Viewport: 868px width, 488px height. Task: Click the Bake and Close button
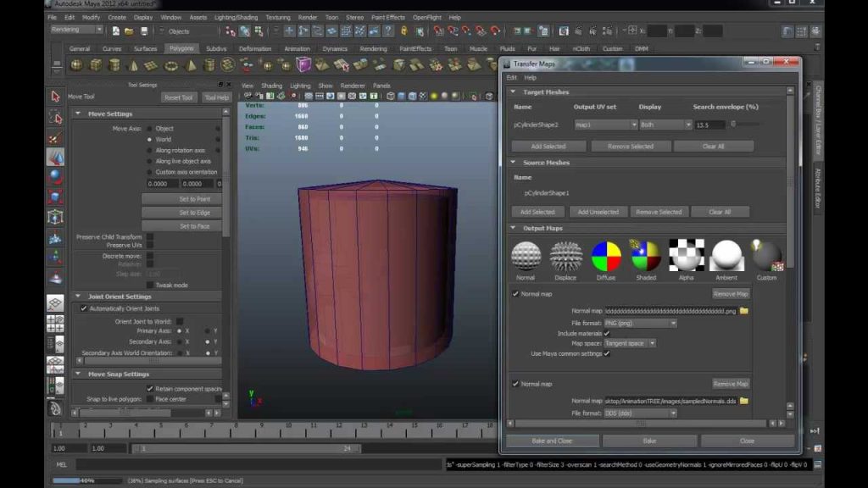(552, 441)
